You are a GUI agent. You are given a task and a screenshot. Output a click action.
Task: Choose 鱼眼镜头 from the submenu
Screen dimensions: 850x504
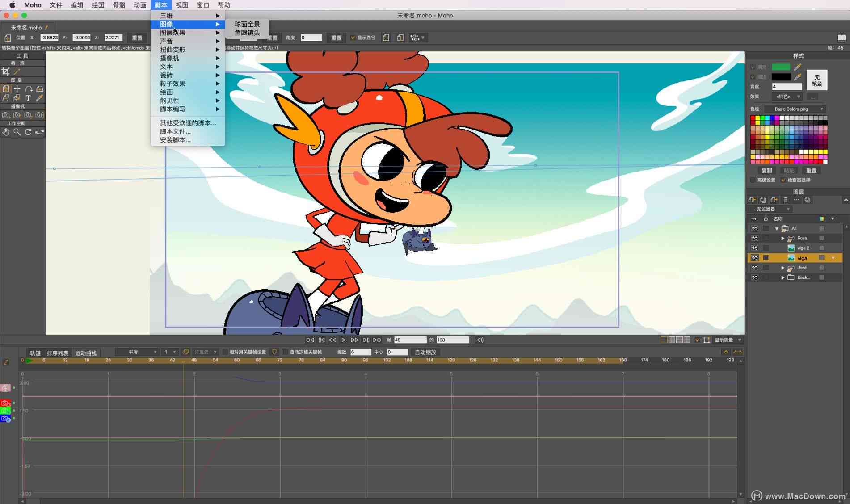[x=247, y=33]
